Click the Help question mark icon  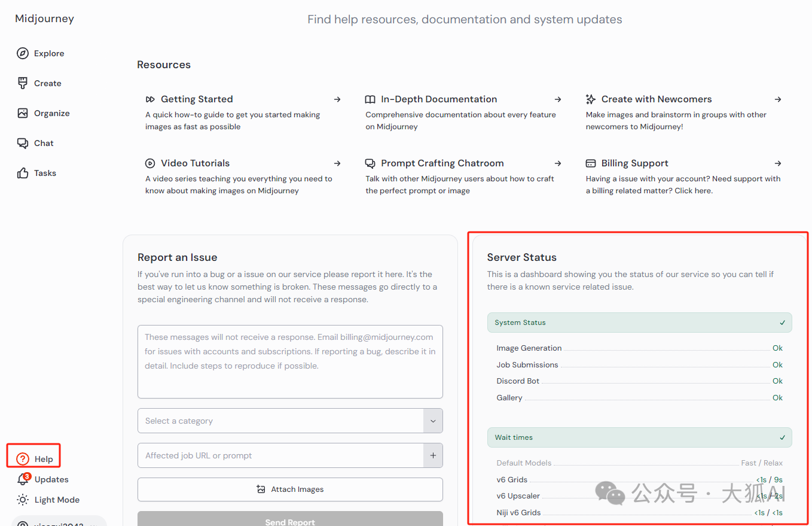pyautogui.click(x=23, y=459)
